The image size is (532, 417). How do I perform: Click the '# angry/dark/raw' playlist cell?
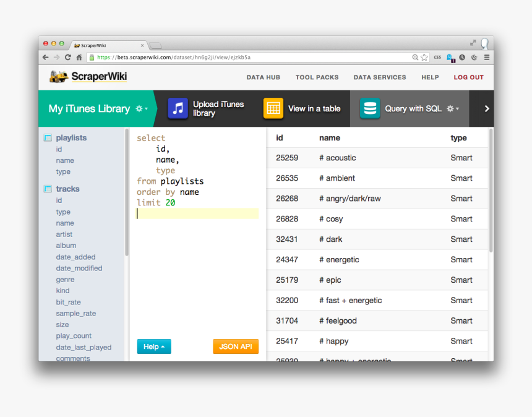click(350, 199)
